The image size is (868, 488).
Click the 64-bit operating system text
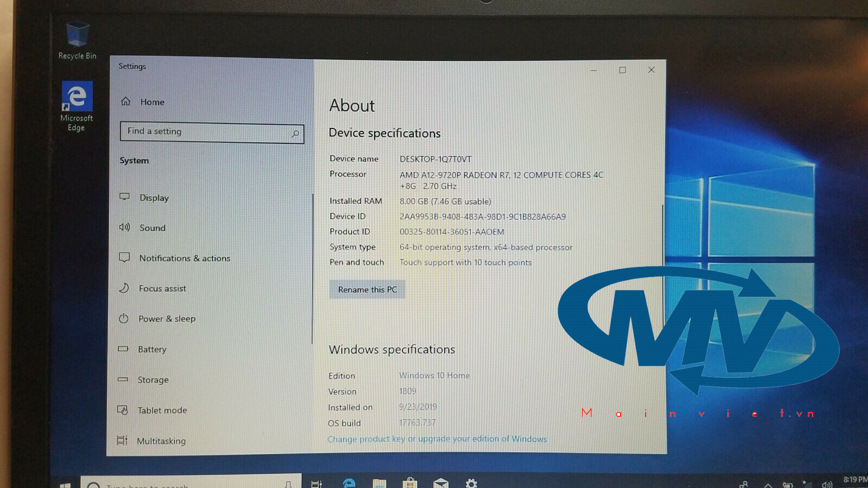(x=486, y=247)
